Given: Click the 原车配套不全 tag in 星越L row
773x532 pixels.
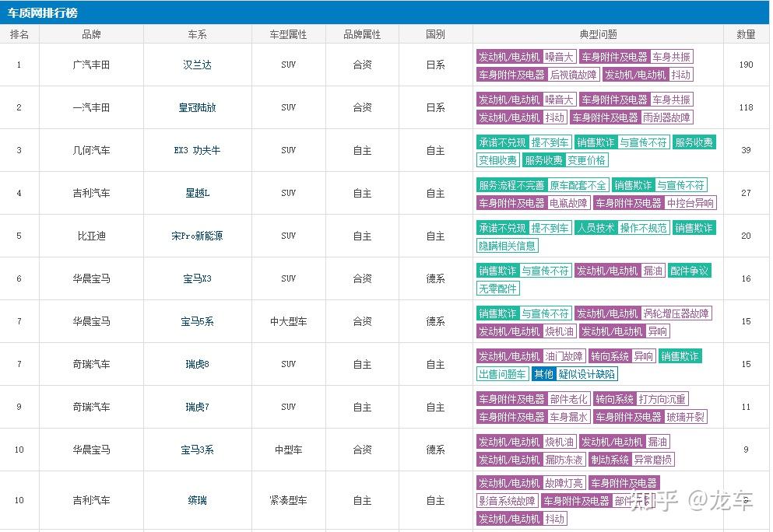Looking at the screenshot, I should click(x=578, y=185).
